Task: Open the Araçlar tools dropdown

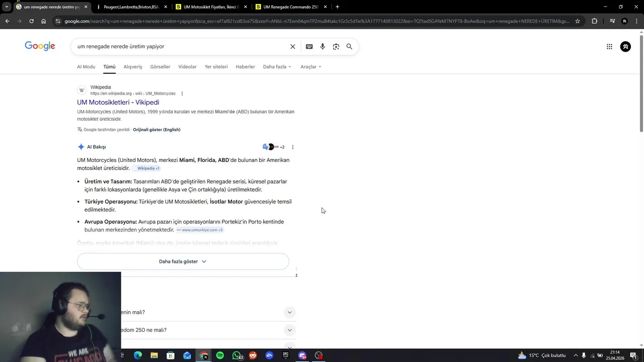Action: (x=310, y=67)
